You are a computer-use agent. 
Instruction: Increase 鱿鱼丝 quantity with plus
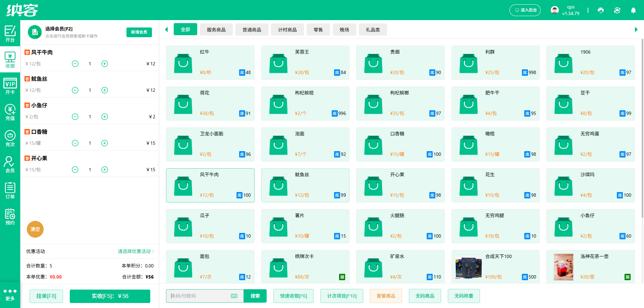click(x=105, y=90)
